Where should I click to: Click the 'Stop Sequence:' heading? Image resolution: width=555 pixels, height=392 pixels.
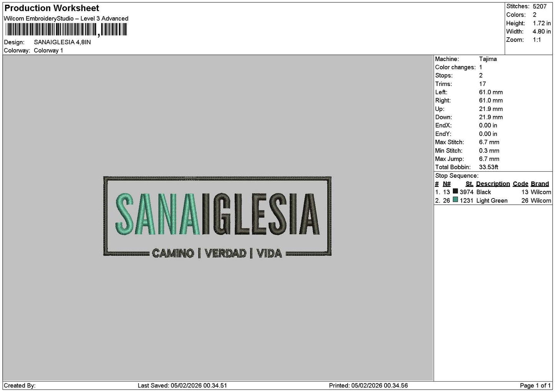pos(457,176)
